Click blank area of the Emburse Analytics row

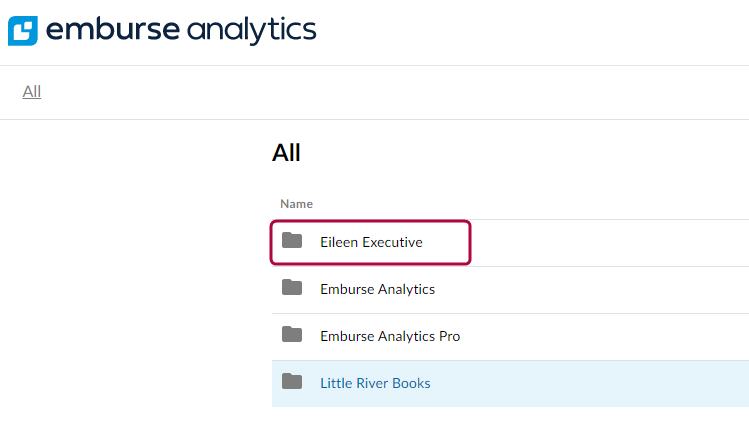591,290
